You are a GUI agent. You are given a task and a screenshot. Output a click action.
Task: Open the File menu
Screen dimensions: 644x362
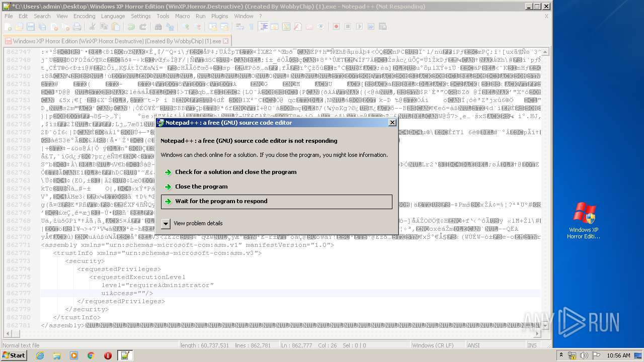(x=9, y=16)
